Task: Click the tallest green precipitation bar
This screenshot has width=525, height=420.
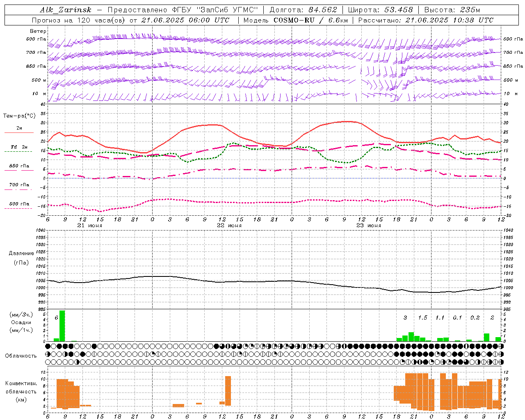Action: (62, 326)
